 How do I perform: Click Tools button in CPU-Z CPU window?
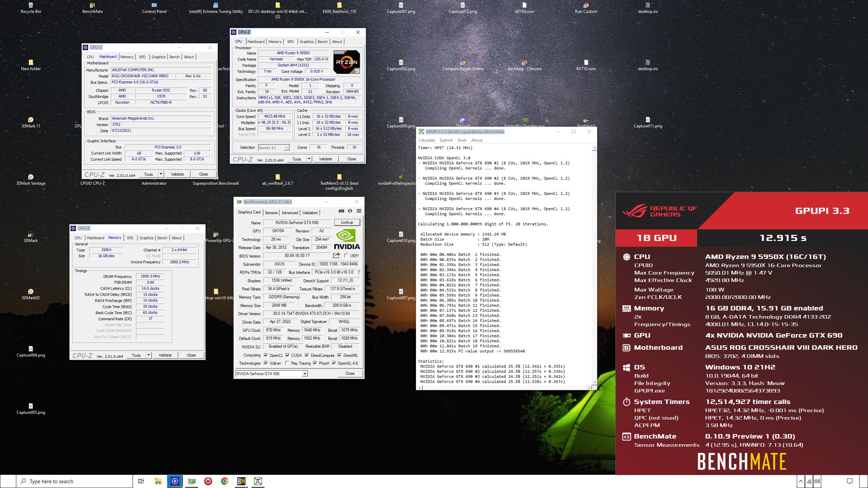click(297, 159)
